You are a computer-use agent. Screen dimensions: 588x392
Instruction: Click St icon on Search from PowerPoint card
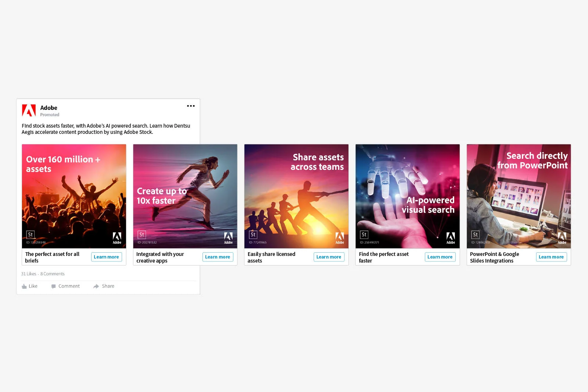[x=476, y=235]
